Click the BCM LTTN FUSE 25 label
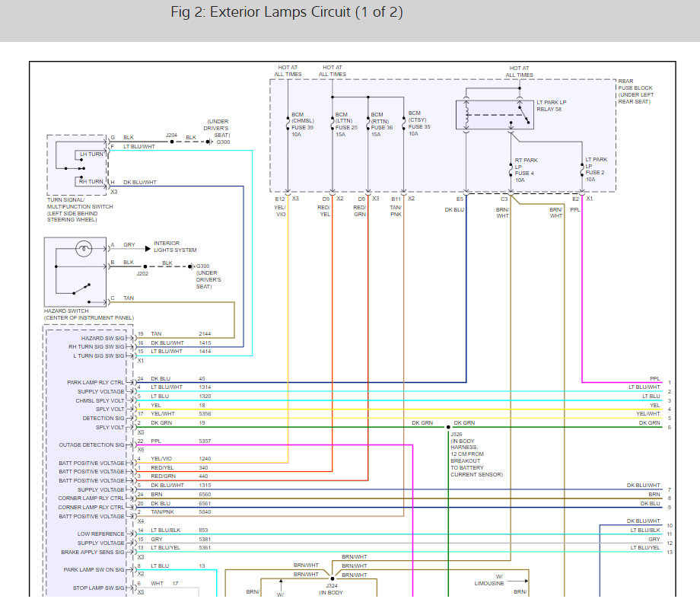The height and width of the screenshot is (615, 700). coord(346,125)
